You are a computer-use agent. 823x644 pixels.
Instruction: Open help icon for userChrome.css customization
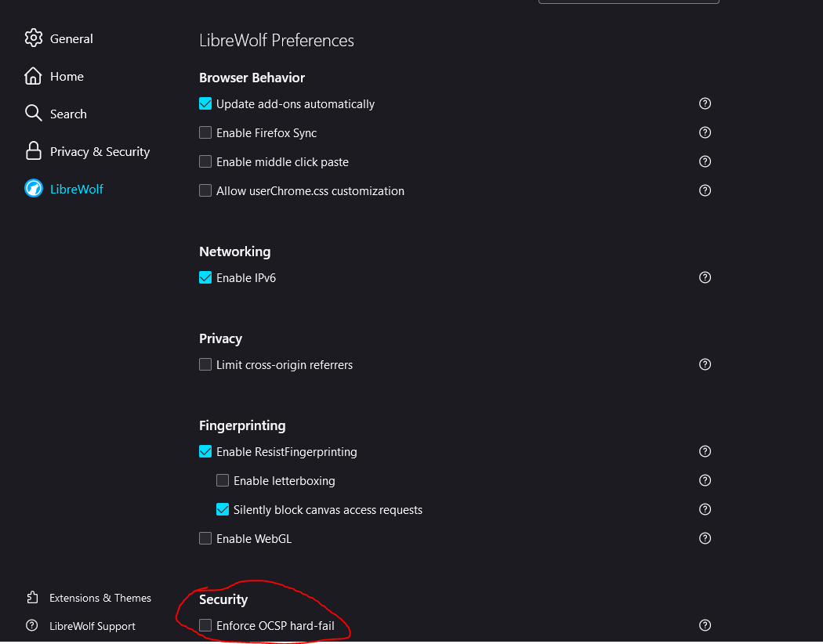click(x=705, y=190)
